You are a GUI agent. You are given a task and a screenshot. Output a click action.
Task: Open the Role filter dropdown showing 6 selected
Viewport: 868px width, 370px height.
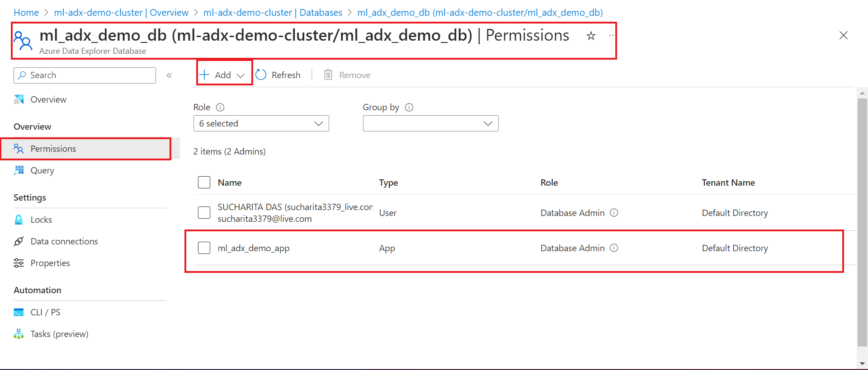tap(261, 123)
